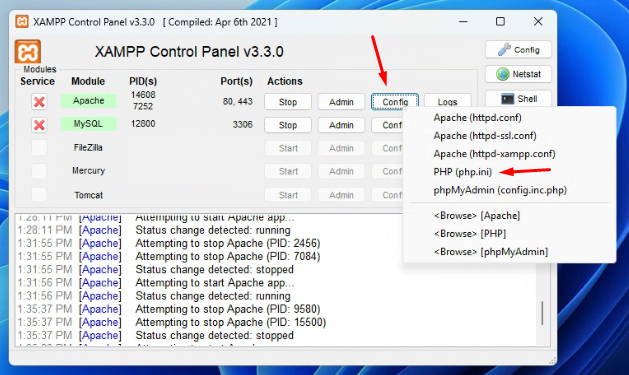Open the main Config wrench button
Screen dimensions: 629x375
(518, 50)
